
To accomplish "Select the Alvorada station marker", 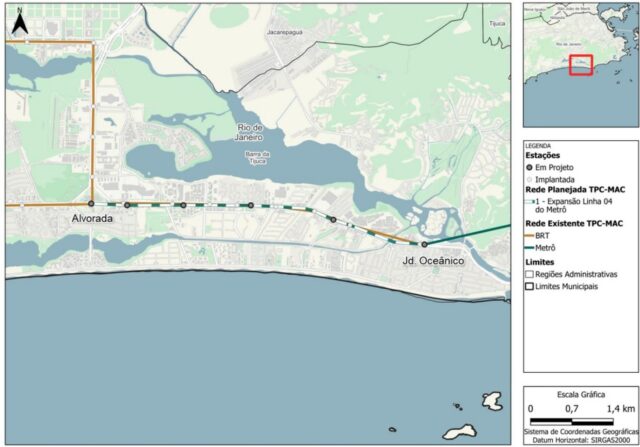I will pyautogui.click(x=92, y=204).
